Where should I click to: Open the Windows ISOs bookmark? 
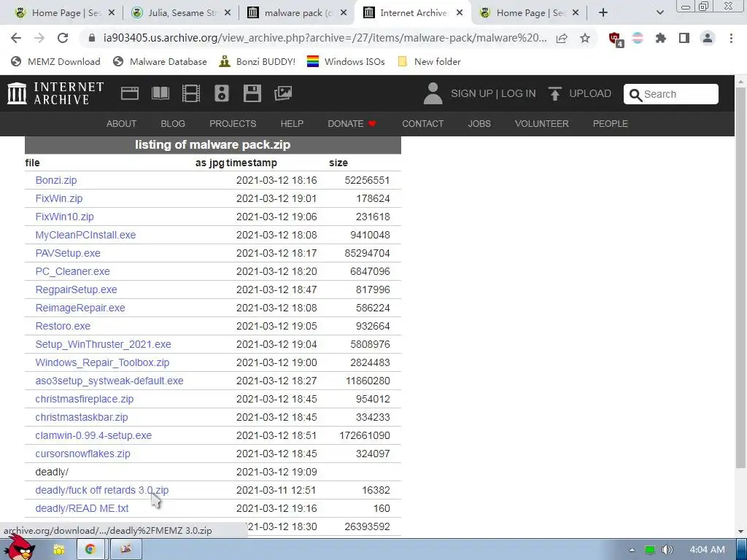tap(346, 61)
